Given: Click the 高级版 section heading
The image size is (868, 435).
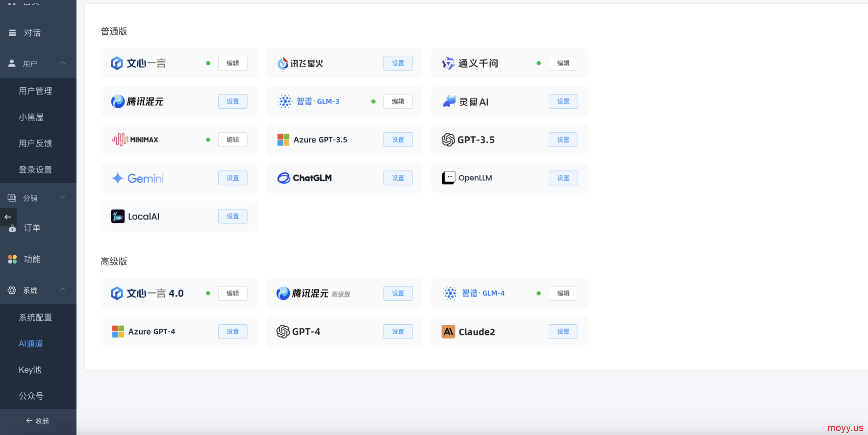Looking at the screenshot, I should [114, 262].
